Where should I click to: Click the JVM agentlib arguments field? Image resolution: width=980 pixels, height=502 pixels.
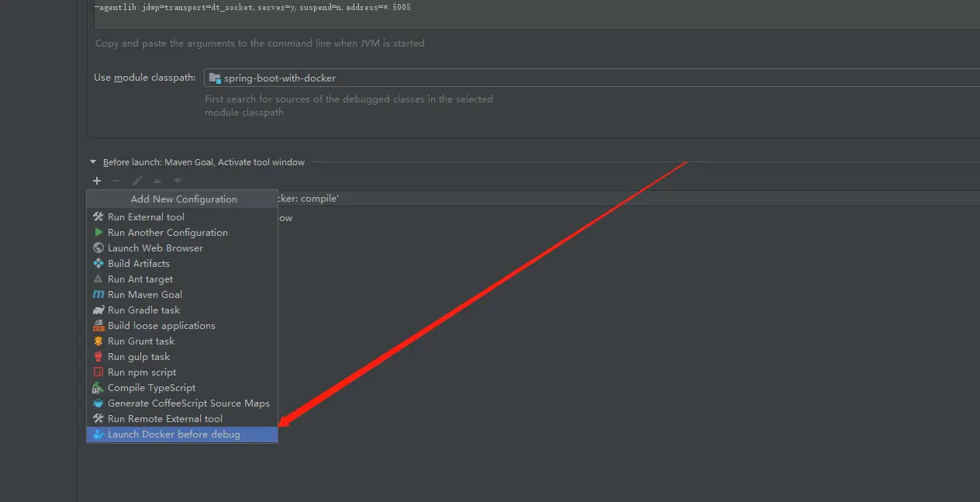pos(537,15)
